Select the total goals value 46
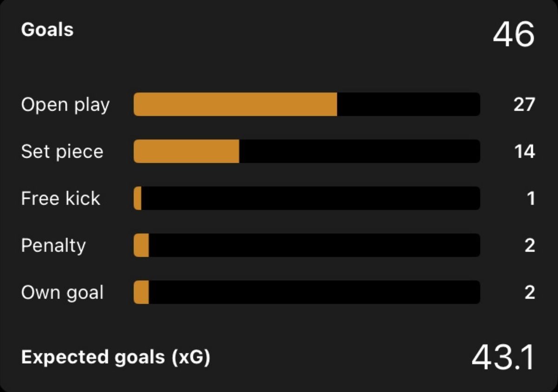 pyautogui.click(x=513, y=35)
